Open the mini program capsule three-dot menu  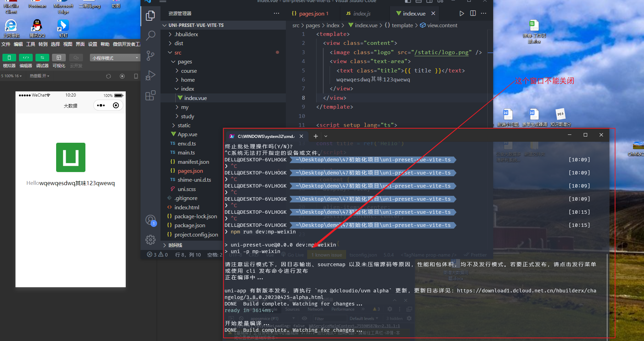[x=101, y=106]
